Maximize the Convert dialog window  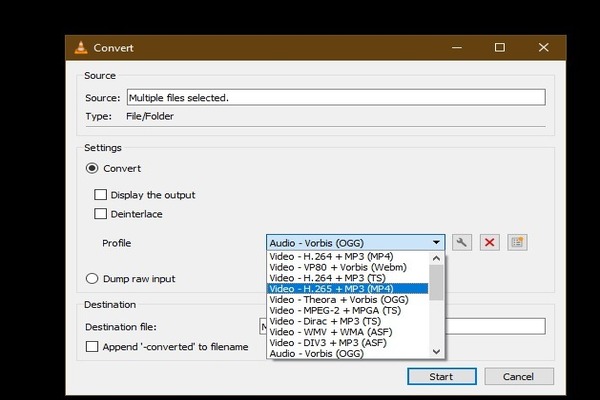(499, 47)
